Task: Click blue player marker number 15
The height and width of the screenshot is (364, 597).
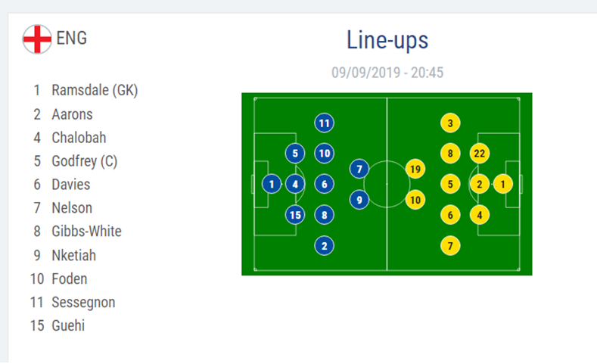Action: pyautogui.click(x=295, y=215)
